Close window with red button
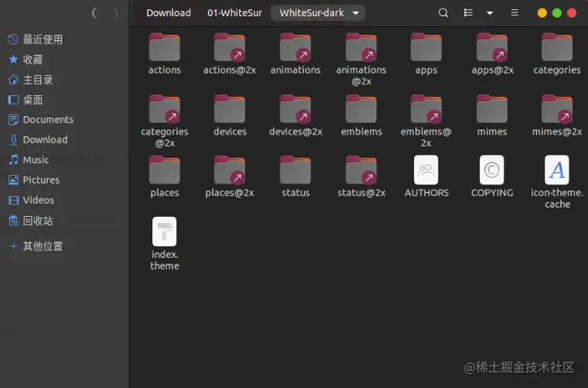 pos(572,13)
